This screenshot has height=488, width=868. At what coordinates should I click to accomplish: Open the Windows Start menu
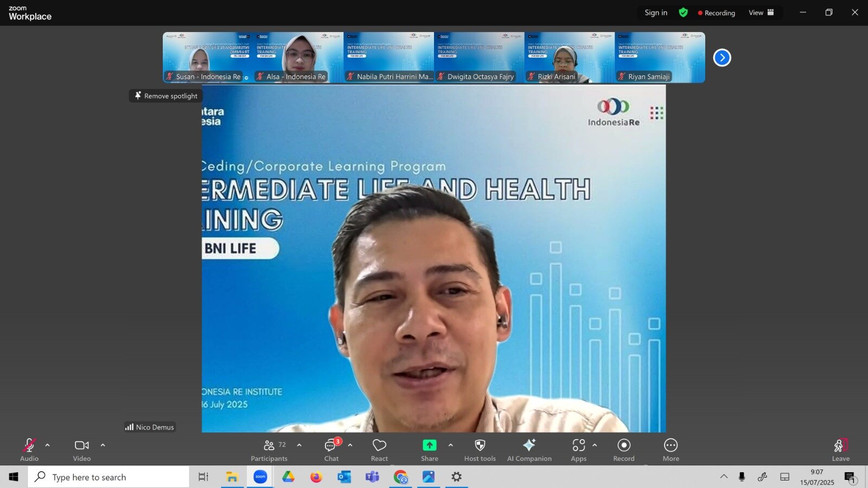pyautogui.click(x=14, y=477)
